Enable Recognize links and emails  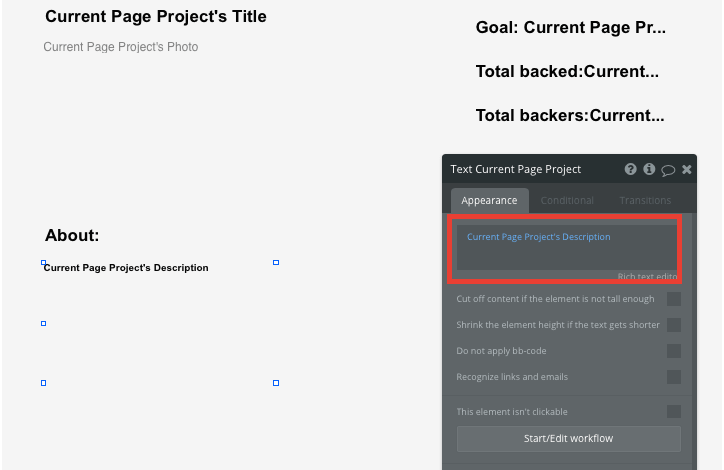click(674, 377)
